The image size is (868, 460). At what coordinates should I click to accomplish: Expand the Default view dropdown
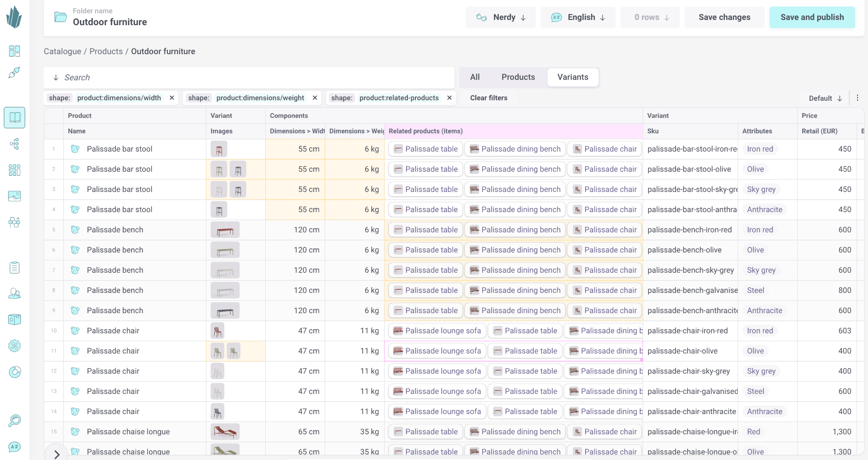tap(825, 98)
